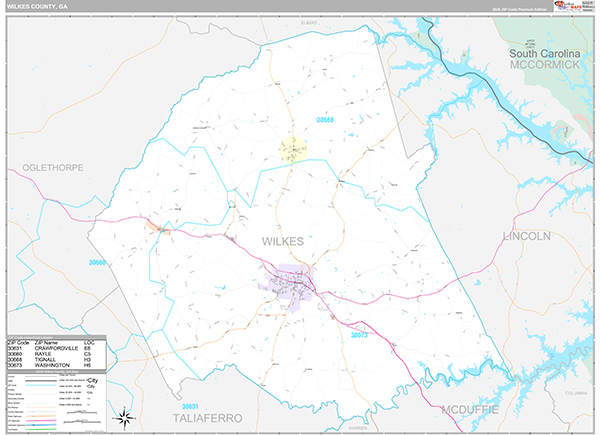Click the 'LINCOLN' county label
The height and width of the screenshot is (435, 600).
pos(527,236)
